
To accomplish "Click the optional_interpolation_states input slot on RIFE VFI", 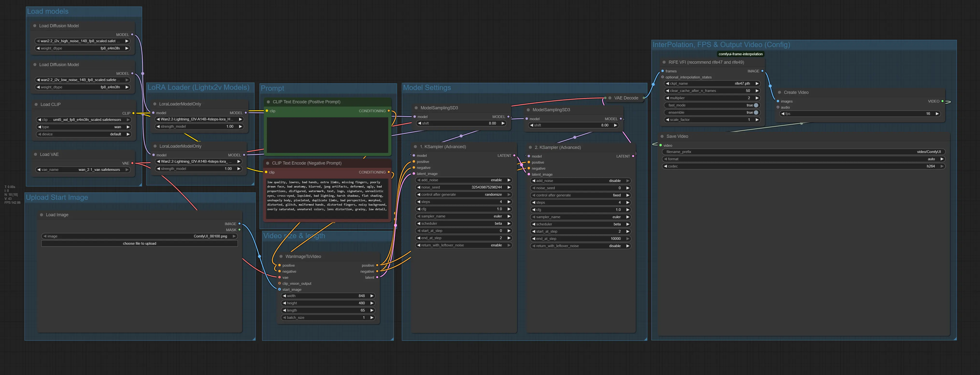I will [662, 77].
